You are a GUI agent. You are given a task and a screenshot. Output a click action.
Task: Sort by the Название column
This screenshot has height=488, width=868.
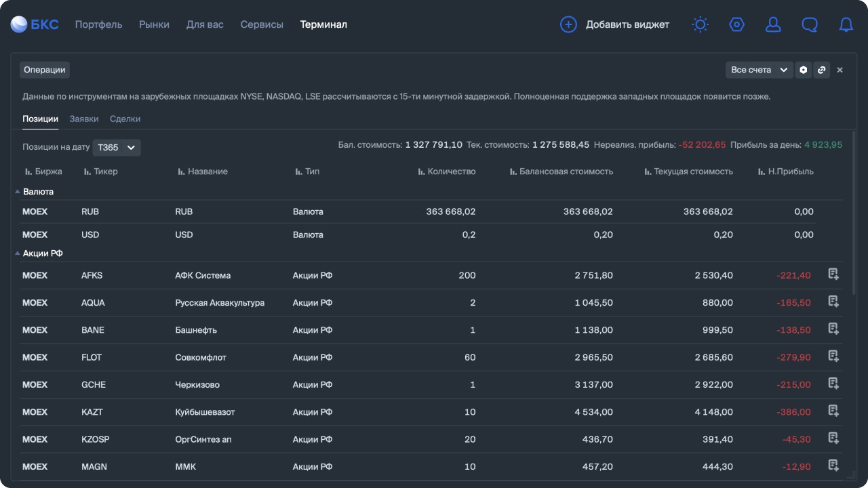pyautogui.click(x=202, y=171)
